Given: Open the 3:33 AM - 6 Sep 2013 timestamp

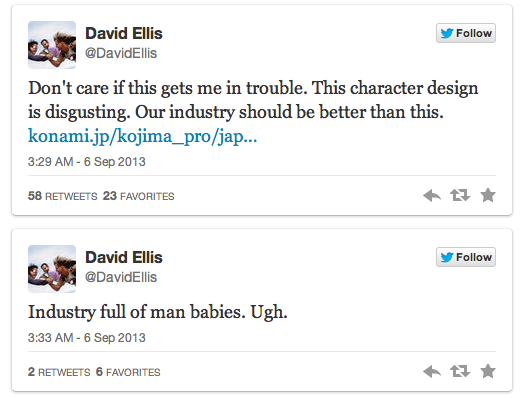Looking at the screenshot, I should (87, 338).
